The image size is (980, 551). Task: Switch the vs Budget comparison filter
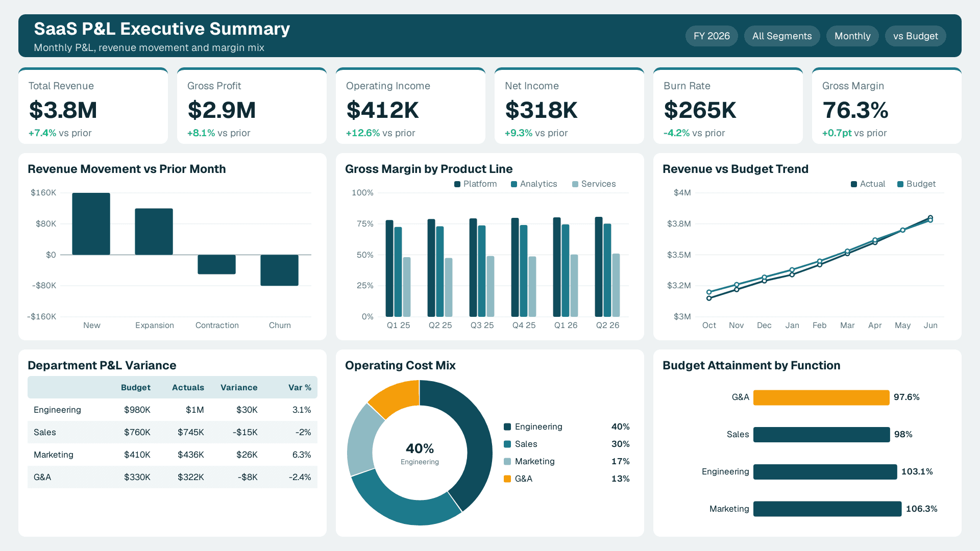pos(916,36)
